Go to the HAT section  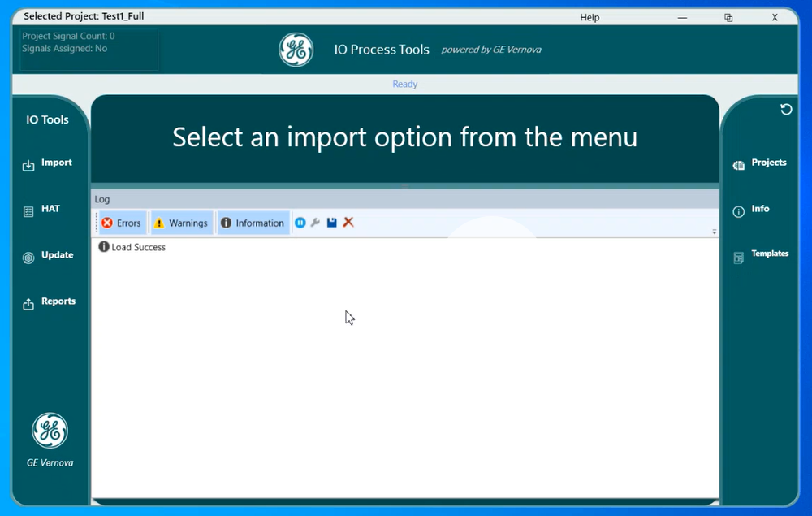pos(41,210)
